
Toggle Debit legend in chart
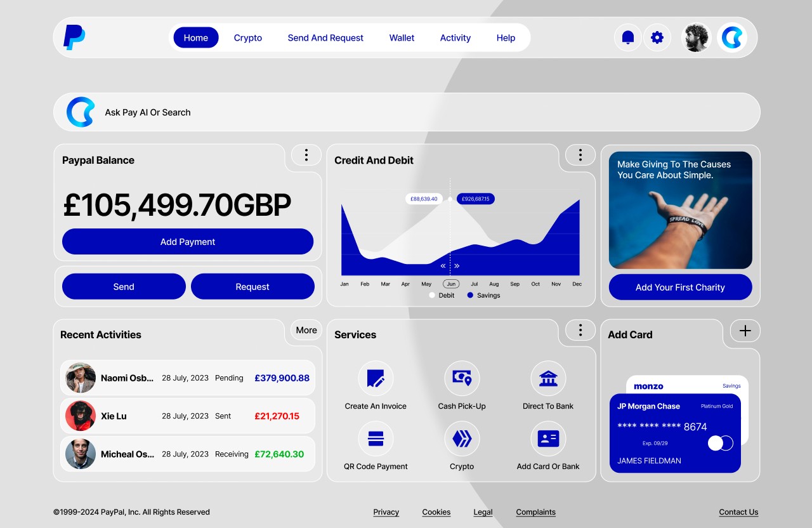click(x=442, y=295)
